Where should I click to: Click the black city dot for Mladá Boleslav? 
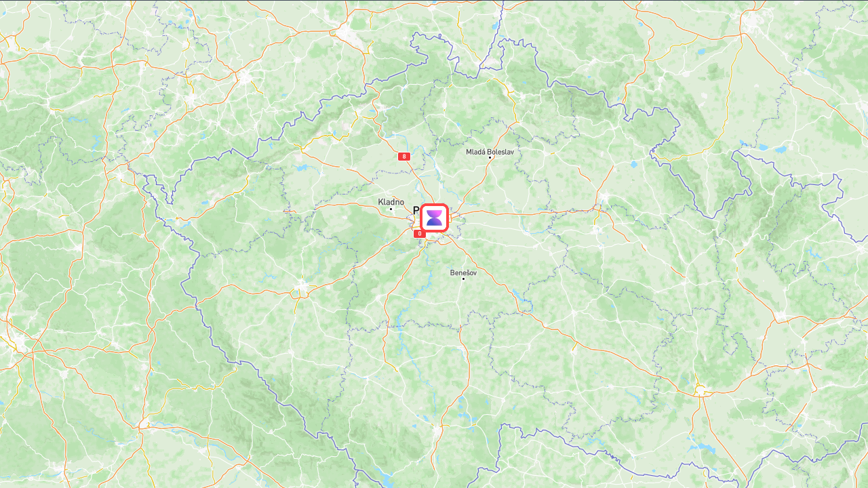coord(490,157)
